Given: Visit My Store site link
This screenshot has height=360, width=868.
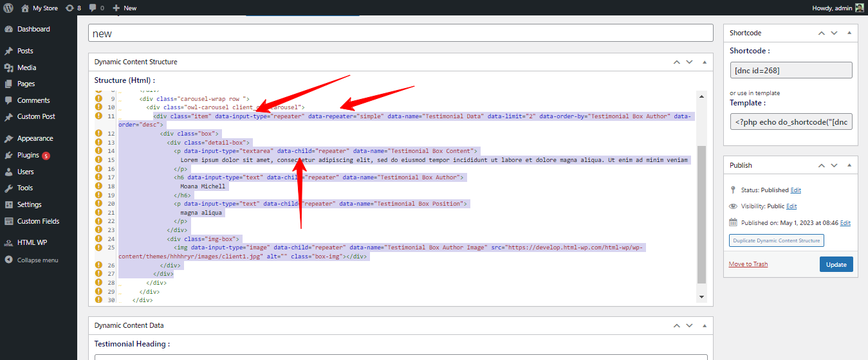Looking at the screenshot, I should [x=39, y=8].
